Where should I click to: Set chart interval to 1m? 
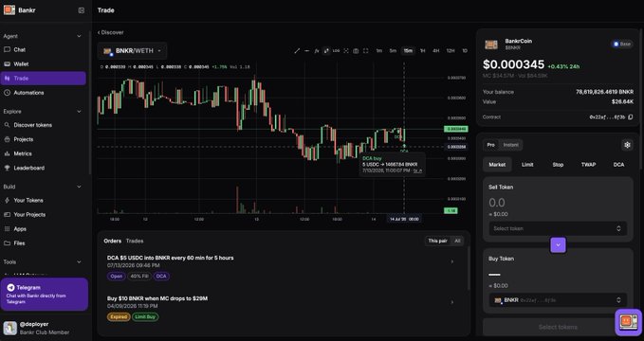(x=379, y=51)
